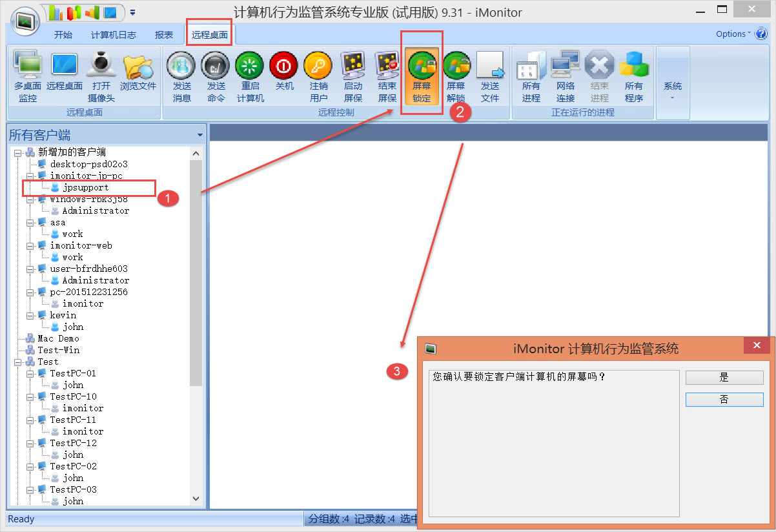Click 分组数 :4 status entry

(x=329, y=519)
